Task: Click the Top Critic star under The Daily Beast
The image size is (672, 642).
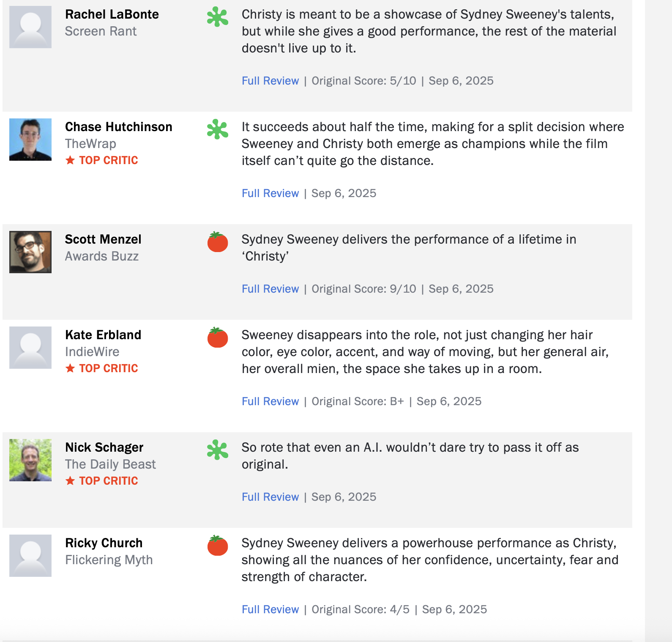Action: pyautogui.click(x=70, y=481)
